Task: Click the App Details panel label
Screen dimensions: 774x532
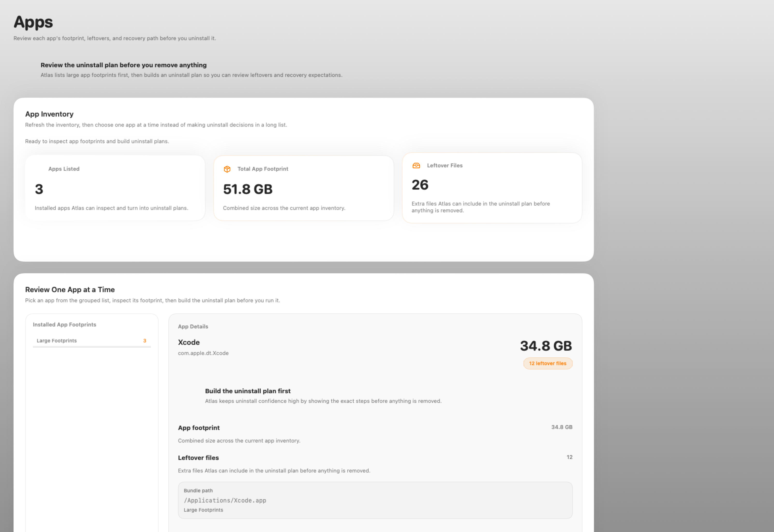Action: coord(193,327)
